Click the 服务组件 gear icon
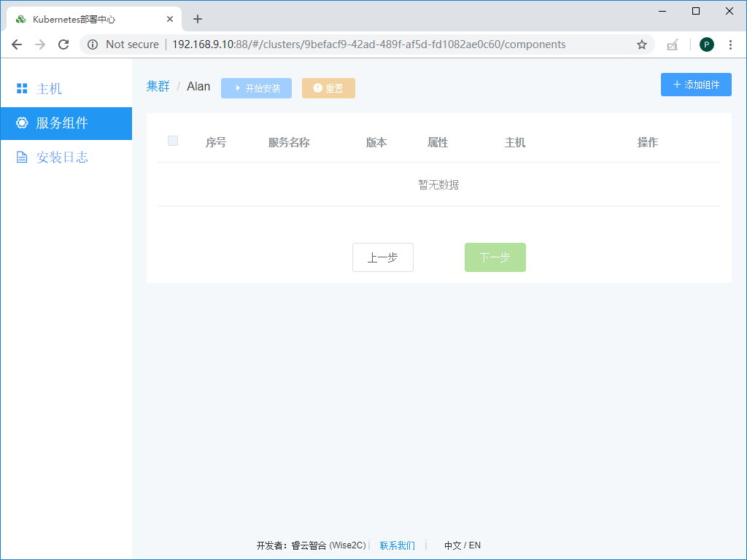The image size is (747, 560). pyautogui.click(x=22, y=123)
